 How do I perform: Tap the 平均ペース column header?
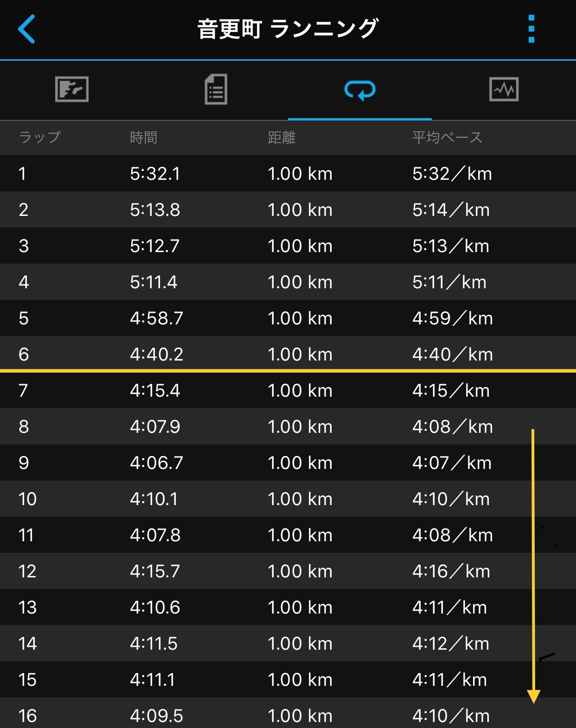coord(448,137)
